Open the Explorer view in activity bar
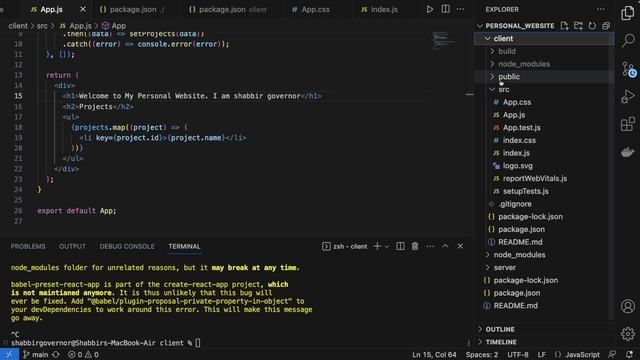This screenshot has width=640, height=360. point(628,13)
